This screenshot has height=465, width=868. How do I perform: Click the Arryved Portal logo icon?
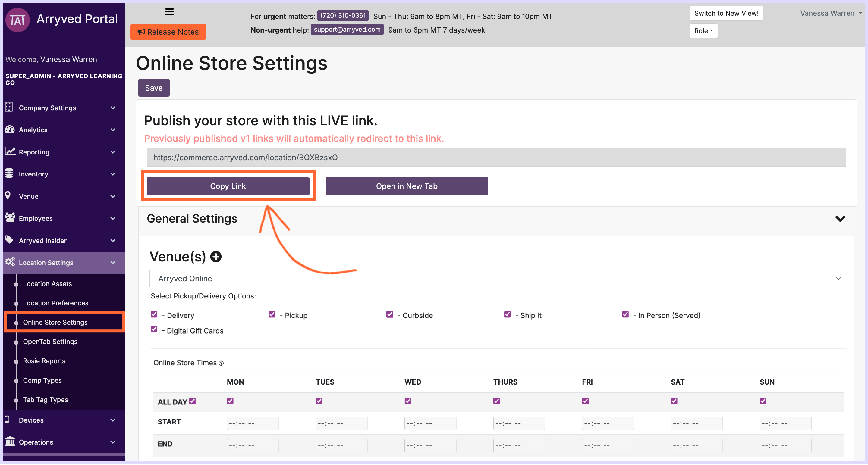point(17,20)
